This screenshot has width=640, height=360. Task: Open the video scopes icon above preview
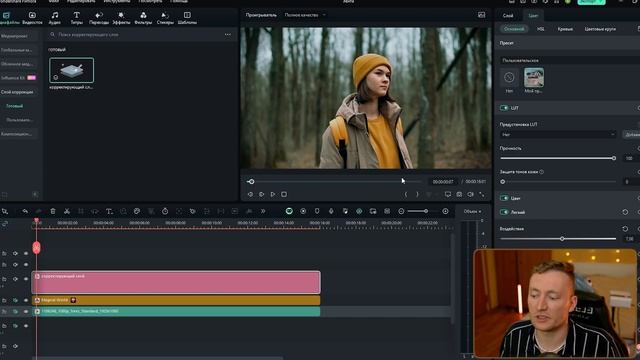(x=482, y=15)
